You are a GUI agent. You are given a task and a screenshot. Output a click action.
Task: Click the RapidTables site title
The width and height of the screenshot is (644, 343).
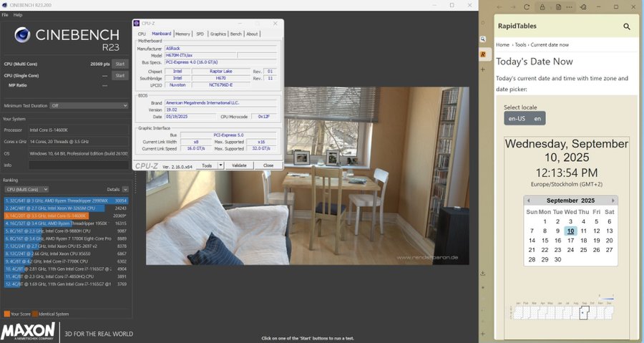(x=517, y=26)
